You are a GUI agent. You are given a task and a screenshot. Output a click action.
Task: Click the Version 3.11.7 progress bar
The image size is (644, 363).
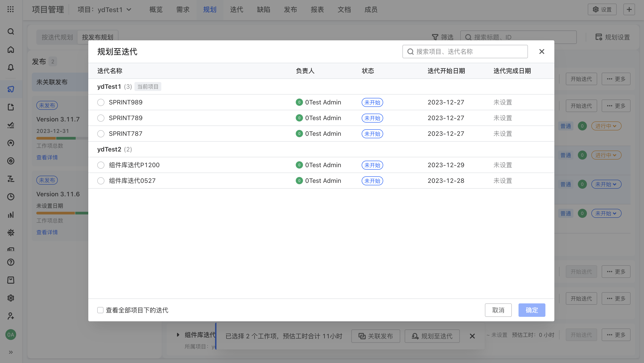[x=62, y=138]
